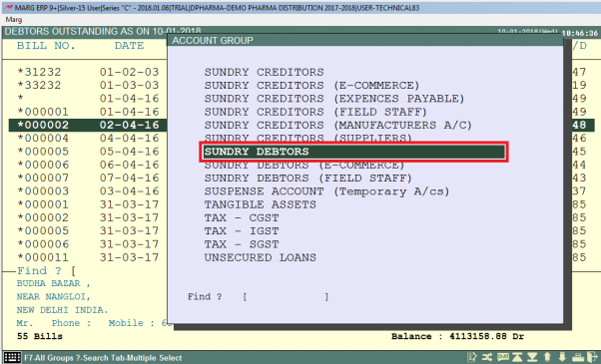Choose TAX - SGST group

click(242, 244)
